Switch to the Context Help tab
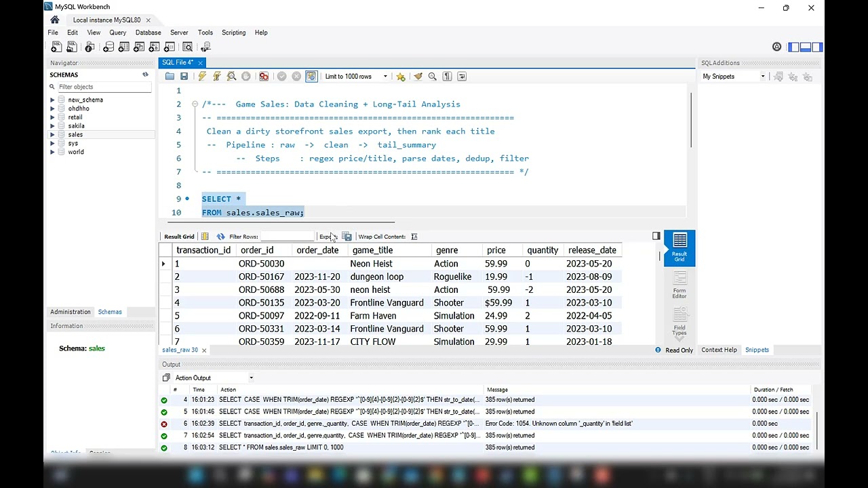 coord(719,350)
